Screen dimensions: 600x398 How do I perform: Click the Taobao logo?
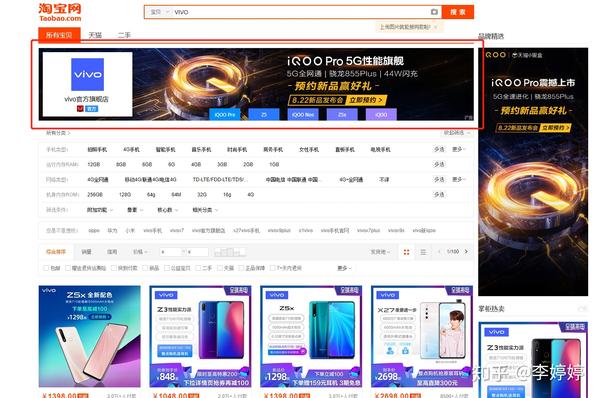tap(60, 12)
